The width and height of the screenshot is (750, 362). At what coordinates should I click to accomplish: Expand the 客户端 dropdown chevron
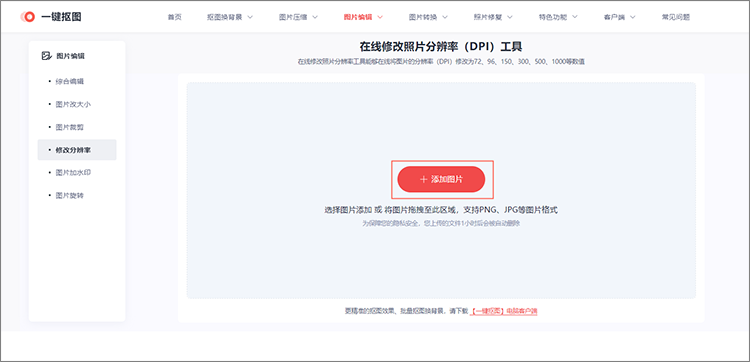[x=633, y=17]
